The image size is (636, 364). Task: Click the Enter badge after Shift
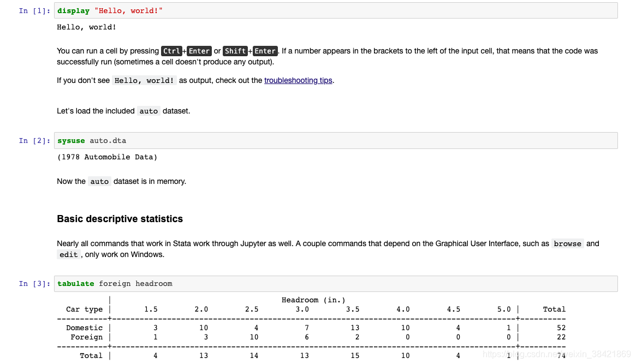pos(265,51)
